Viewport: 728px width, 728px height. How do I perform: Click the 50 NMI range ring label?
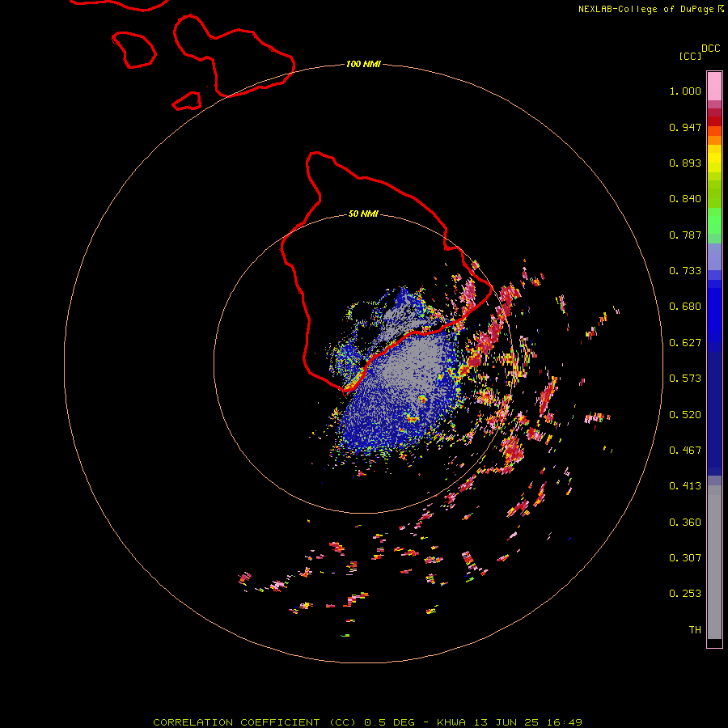[x=363, y=214]
